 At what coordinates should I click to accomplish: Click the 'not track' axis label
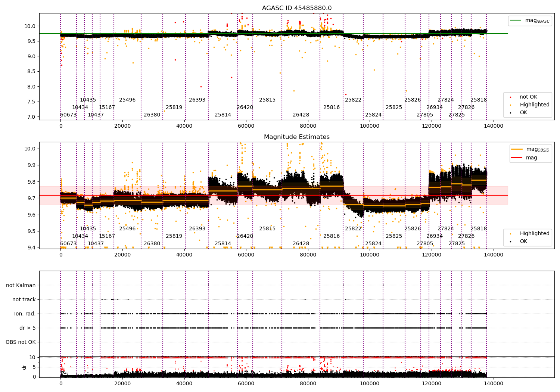[24, 299]
